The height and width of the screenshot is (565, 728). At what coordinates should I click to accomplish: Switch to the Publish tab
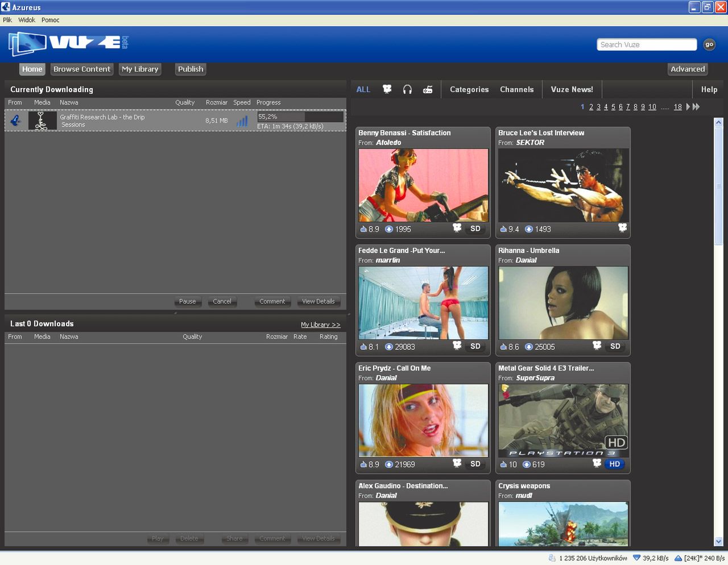pyautogui.click(x=191, y=69)
